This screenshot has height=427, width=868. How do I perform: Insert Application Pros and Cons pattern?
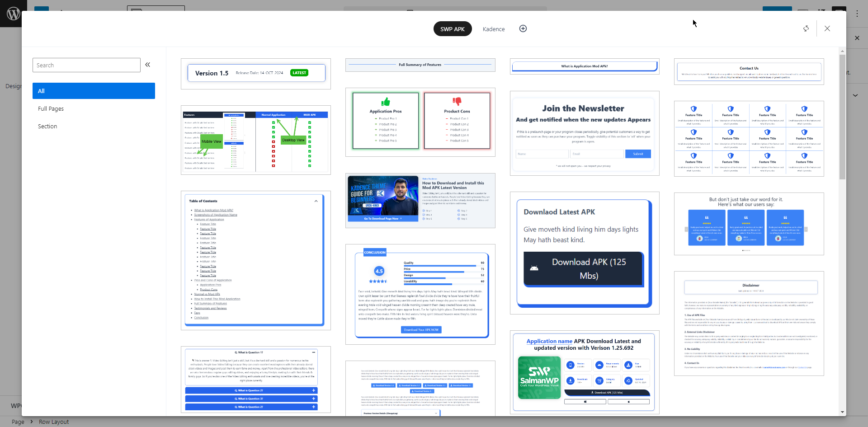420,122
